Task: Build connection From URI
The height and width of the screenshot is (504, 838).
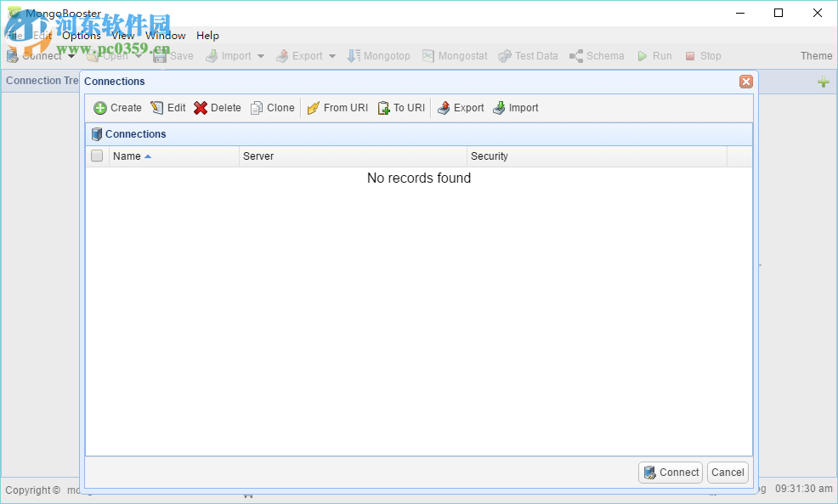Action: (337, 108)
